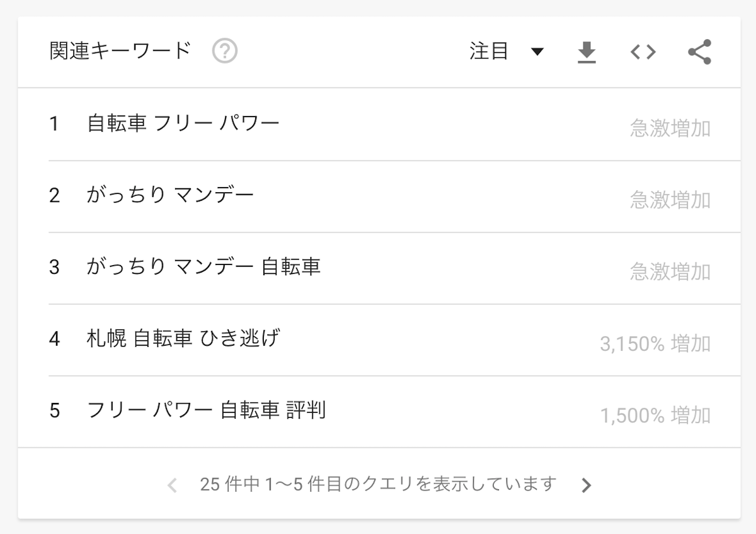The width and height of the screenshot is (756, 534).
Task: Click 急激増加 label on third row
Action: click(x=670, y=272)
